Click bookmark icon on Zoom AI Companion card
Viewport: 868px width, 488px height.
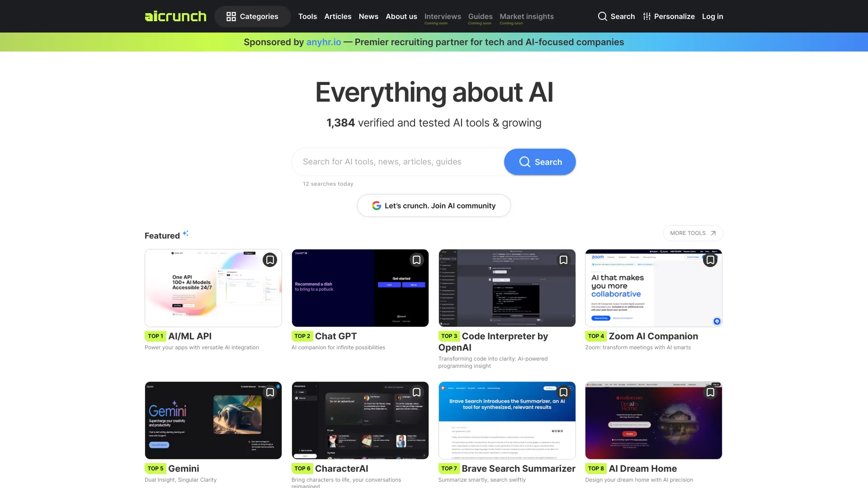pyautogui.click(x=710, y=259)
